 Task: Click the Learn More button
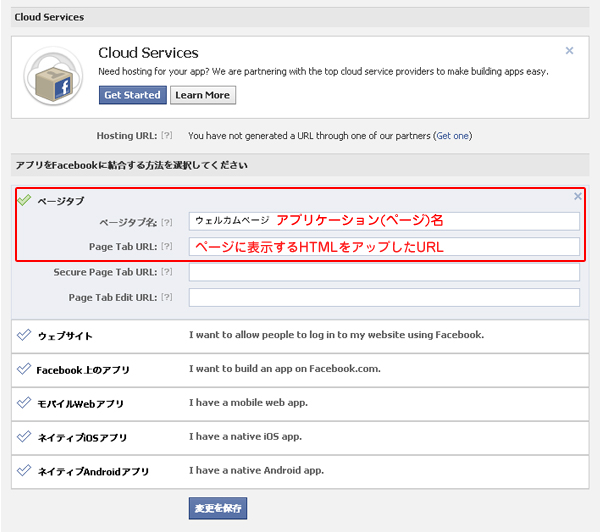coord(202,95)
